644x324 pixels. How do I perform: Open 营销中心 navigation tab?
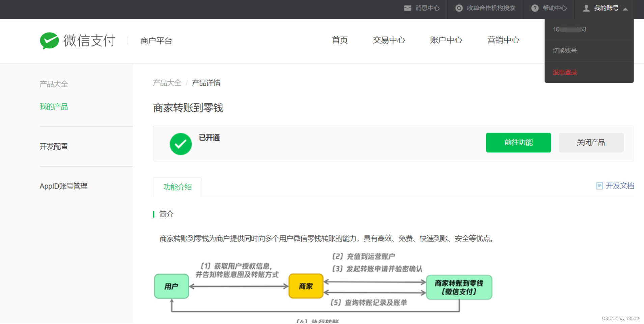503,40
